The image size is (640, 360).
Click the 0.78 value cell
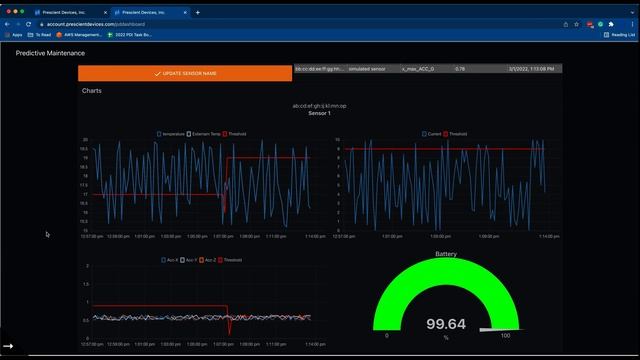point(460,69)
